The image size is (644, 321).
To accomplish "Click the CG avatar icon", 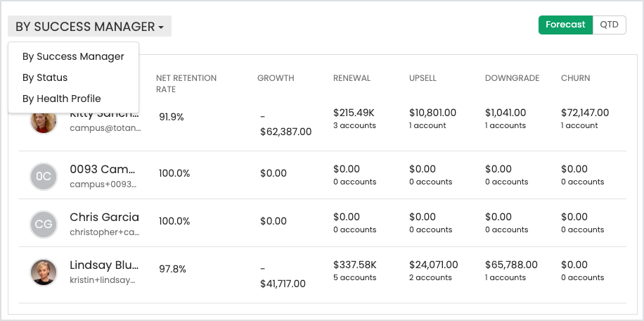I will (x=43, y=224).
